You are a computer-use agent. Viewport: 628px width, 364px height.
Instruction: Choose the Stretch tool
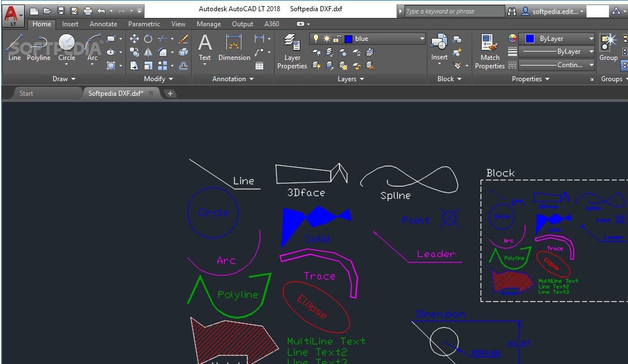tap(134, 66)
